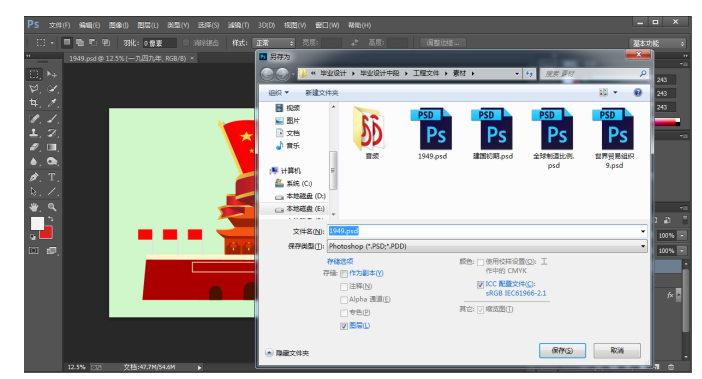Open tool preset picker arrow in options bar
The width and height of the screenshot is (702, 379).
(x=52, y=43)
